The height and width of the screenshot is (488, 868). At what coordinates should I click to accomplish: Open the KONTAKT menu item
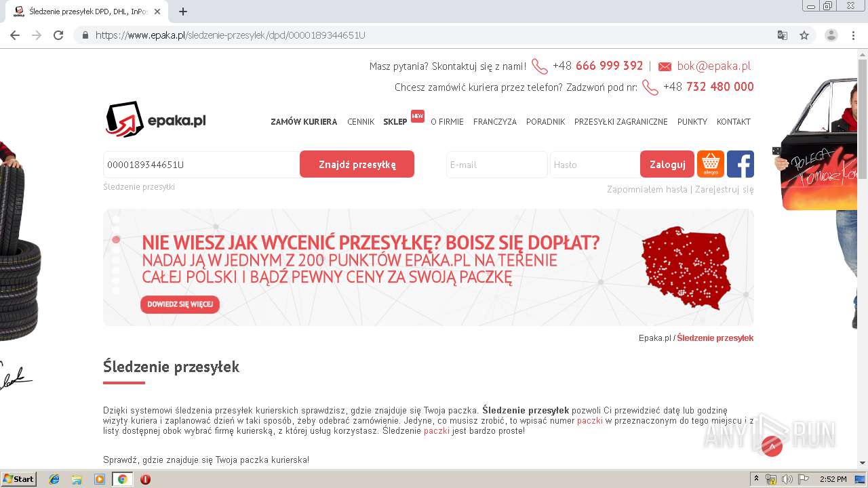734,122
